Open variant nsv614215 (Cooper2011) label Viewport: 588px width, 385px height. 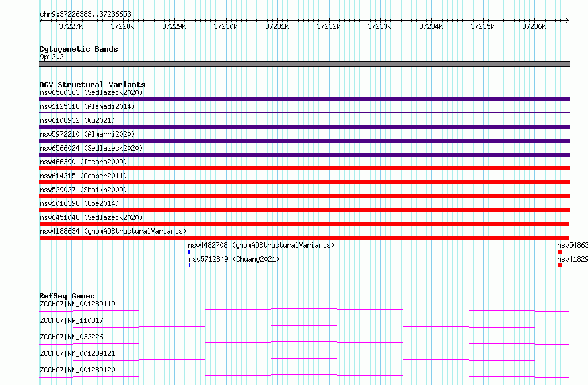(83, 176)
